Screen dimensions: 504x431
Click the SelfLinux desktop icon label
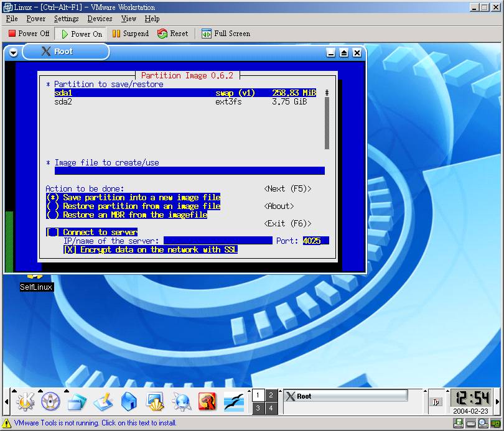(36, 287)
